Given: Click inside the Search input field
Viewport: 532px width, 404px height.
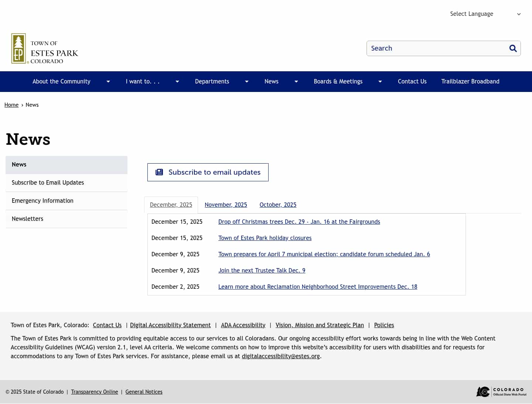Looking at the screenshot, I should [x=425, y=48].
